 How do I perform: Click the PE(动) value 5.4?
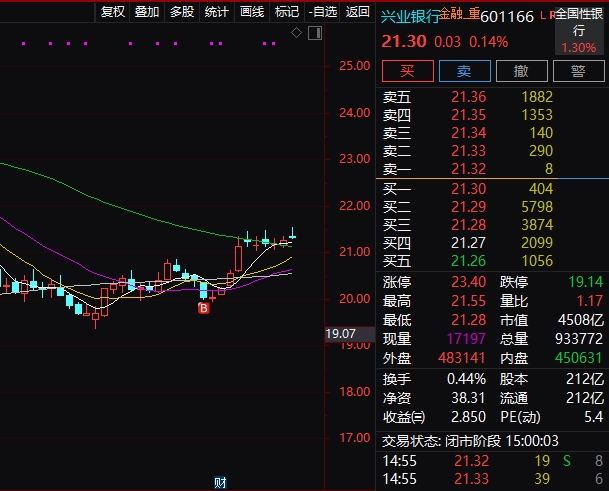pyautogui.click(x=593, y=417)
